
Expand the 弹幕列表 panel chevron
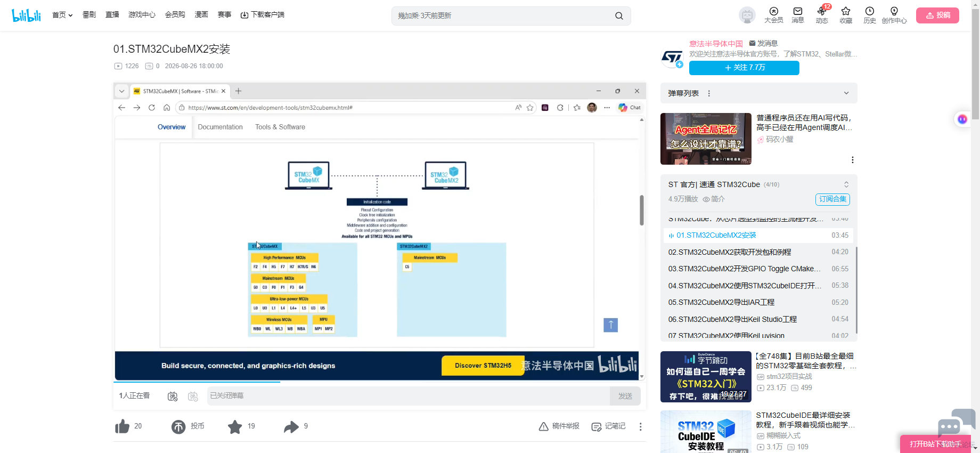pyautogui.click(x=846, y=93)
